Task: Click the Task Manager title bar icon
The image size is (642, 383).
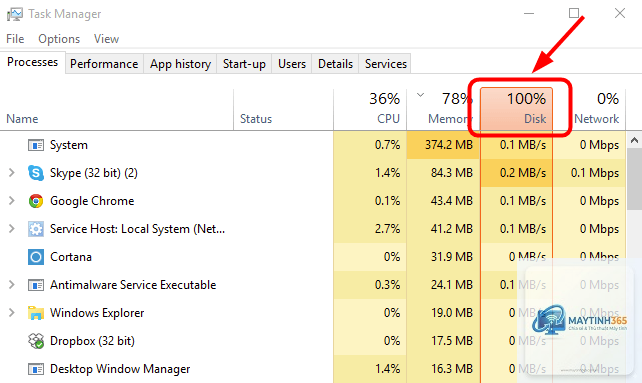Action: (15, 14)
